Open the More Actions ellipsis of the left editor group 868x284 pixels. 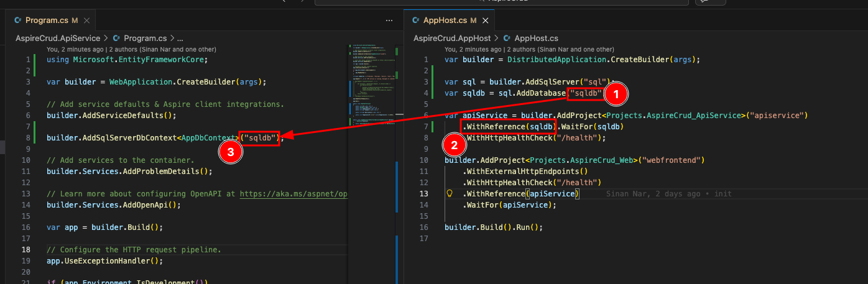point(389,21)
